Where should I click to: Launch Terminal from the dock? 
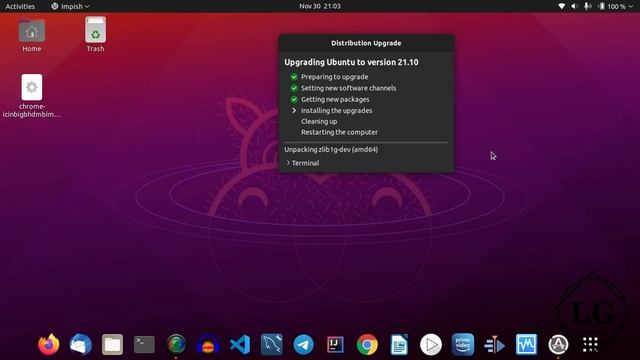(144, 344)
